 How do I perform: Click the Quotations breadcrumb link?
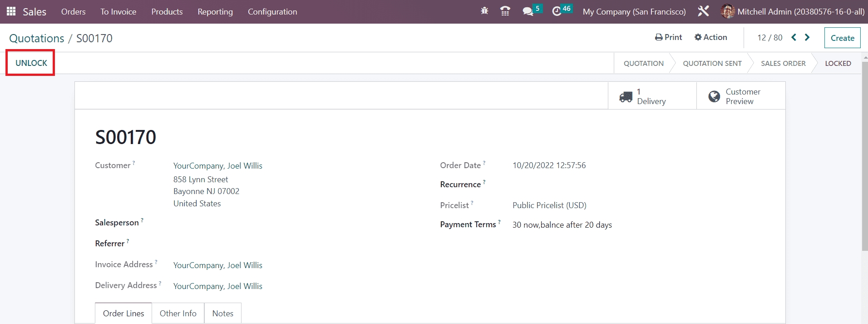pos(37,38)
